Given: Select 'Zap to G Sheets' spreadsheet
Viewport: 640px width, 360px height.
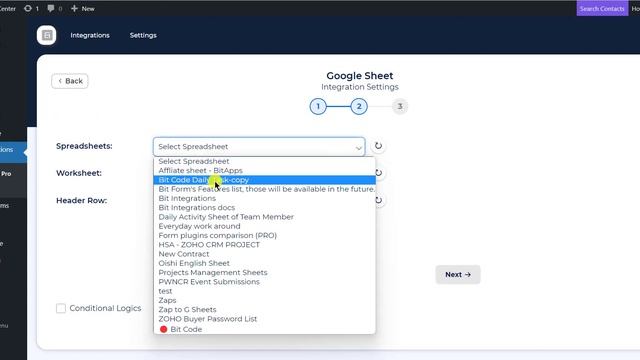Looking at the screenshot, I should coord(264,310).
